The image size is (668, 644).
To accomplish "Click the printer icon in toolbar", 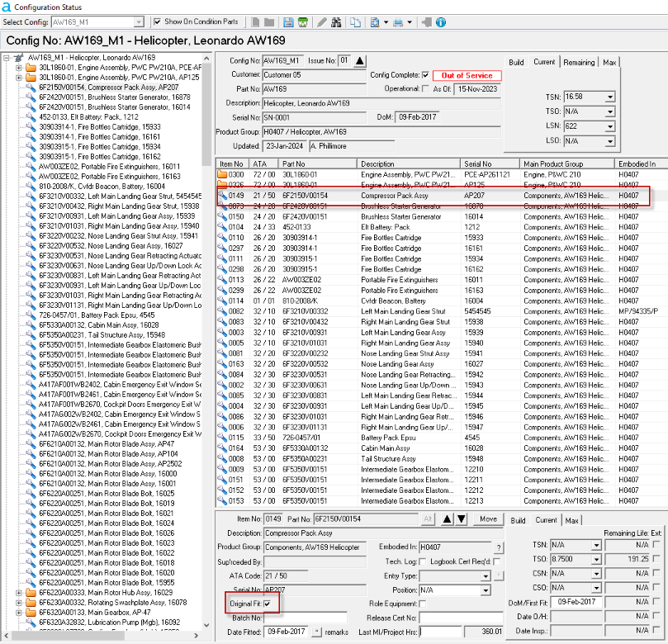I will [399, 22].
